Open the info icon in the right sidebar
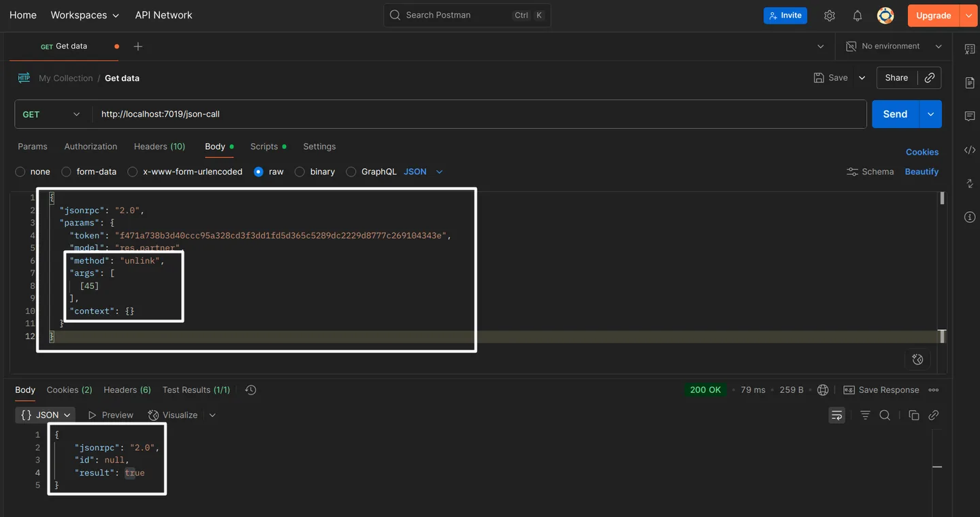Screen dimensions: 980x517 (x=970, y=217)
